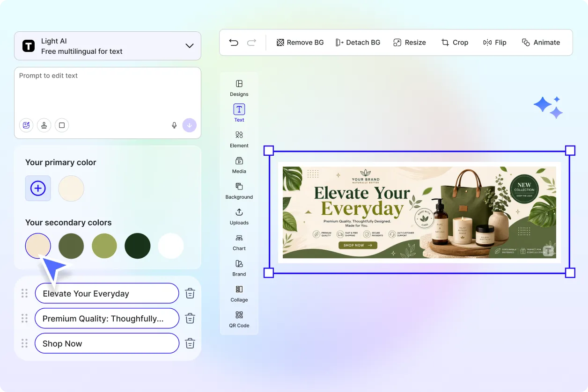The width and height of the screenshot is (588, 392).
Task: Open the Brand sidebar panel
Action: (x=239, y=268)
